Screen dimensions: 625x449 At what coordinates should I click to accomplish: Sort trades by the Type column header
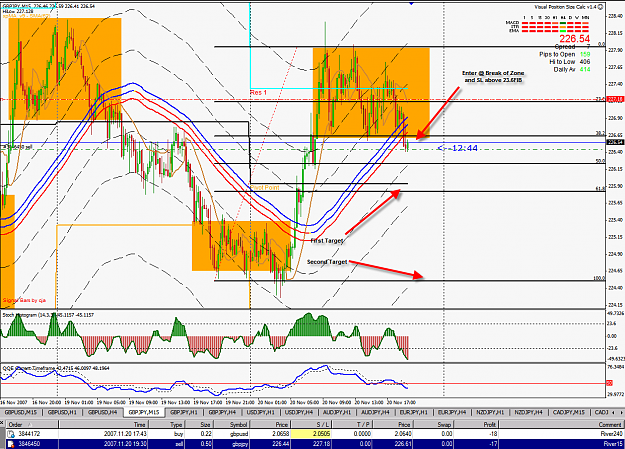pyautogui.click(x=167, y=424)
